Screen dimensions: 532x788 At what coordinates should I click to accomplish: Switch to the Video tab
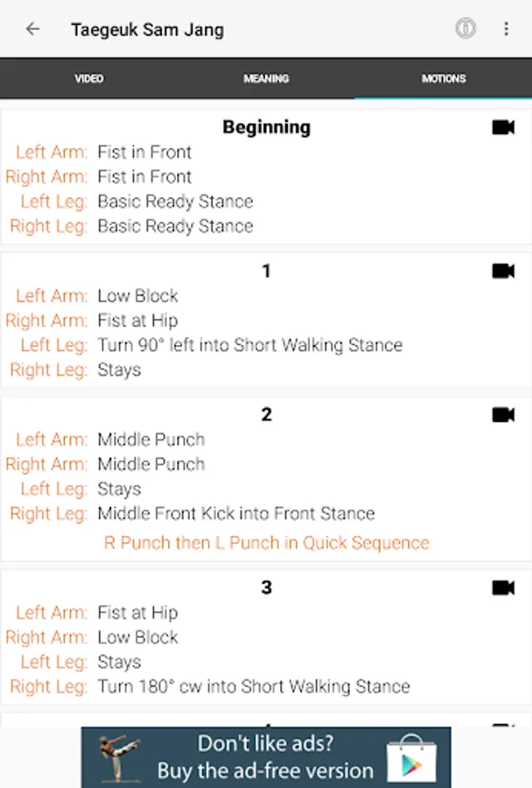pos(88,79)
